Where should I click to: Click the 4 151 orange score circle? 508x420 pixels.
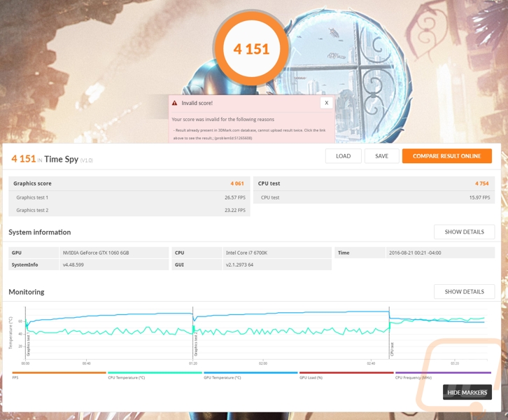point(251,49)
